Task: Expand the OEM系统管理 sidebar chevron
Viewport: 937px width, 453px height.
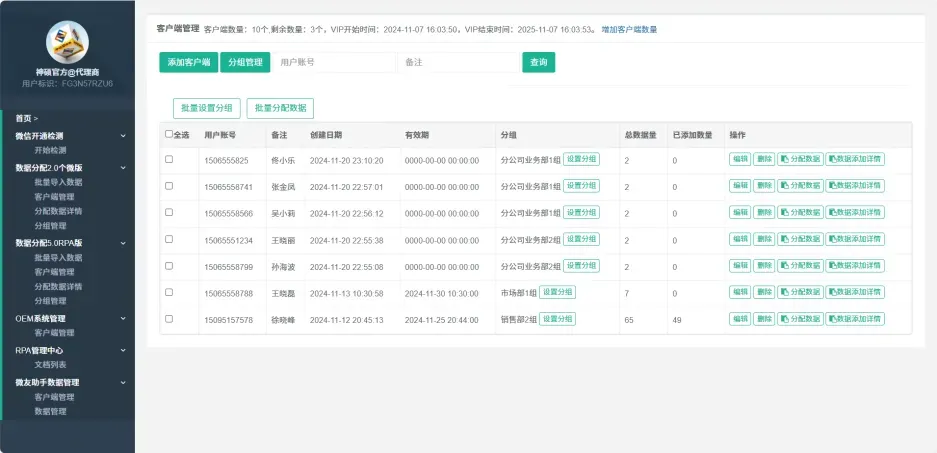Action: tap(123, 318)
